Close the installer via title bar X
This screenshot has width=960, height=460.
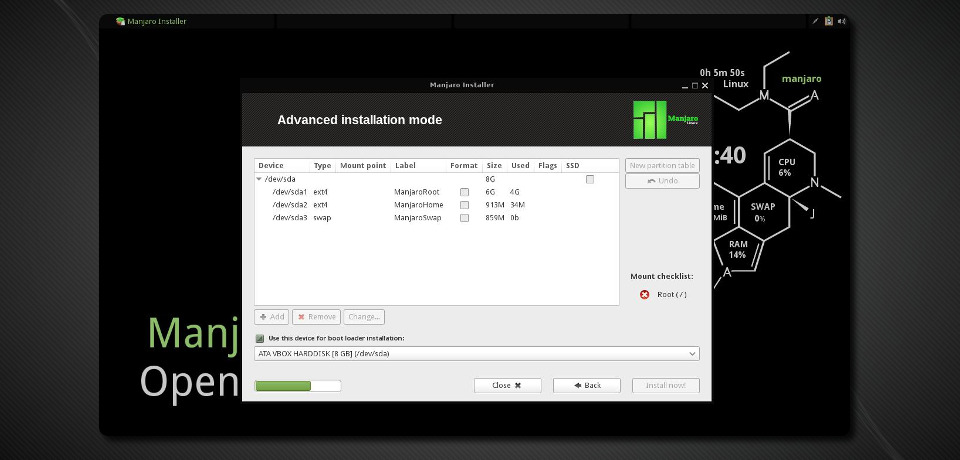tap(705, 86)
